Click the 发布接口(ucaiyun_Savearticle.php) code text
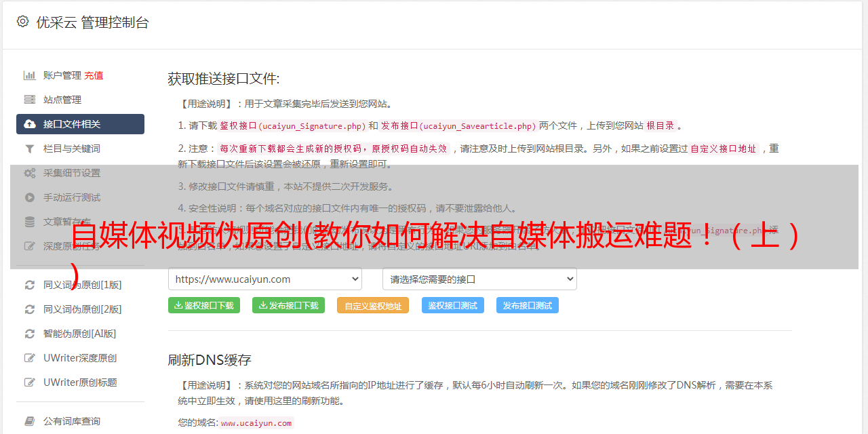Image resolution: width=868 pixels, height=434 pixels. (x=458, y=126)
